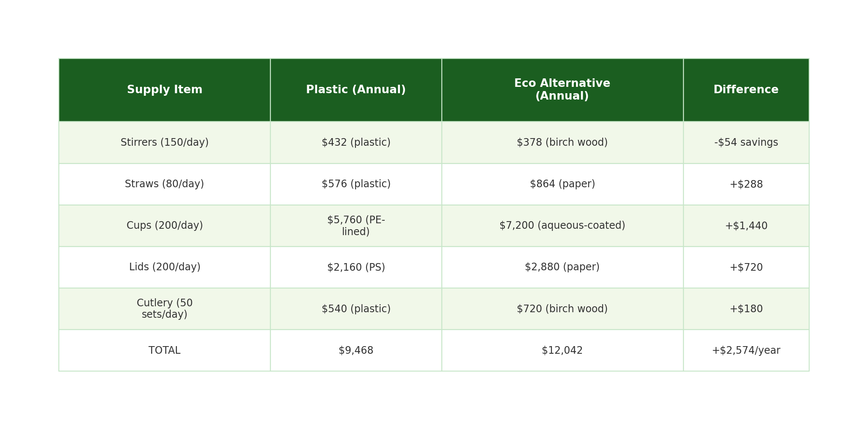Screen dimensions: 868x430
Task: Select the $5,760 (PE-lined) cell
Action: [x=356, y=226]
